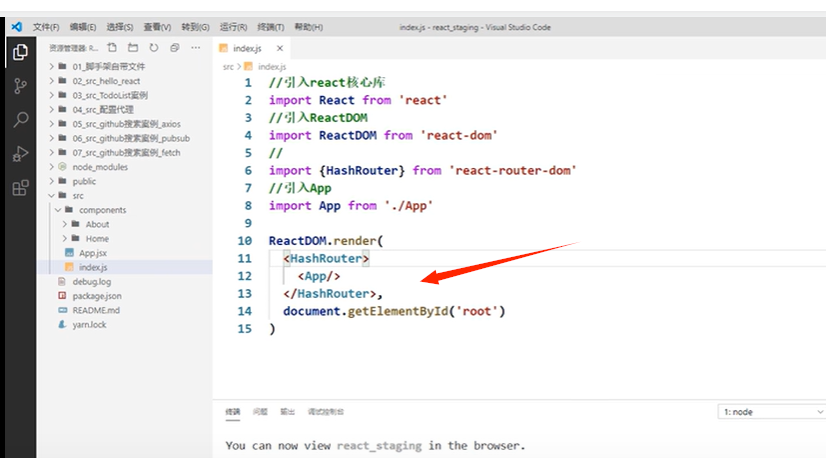The width and height of the screenshot is (826, 458).
Task: Create a new folder in explorer
Action: [133, 47]
